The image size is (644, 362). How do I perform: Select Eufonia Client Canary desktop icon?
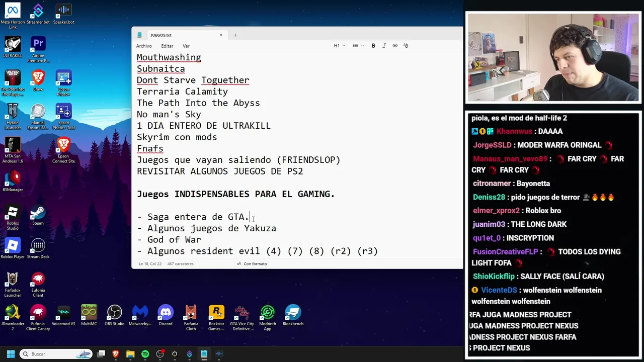coord(38,318)
